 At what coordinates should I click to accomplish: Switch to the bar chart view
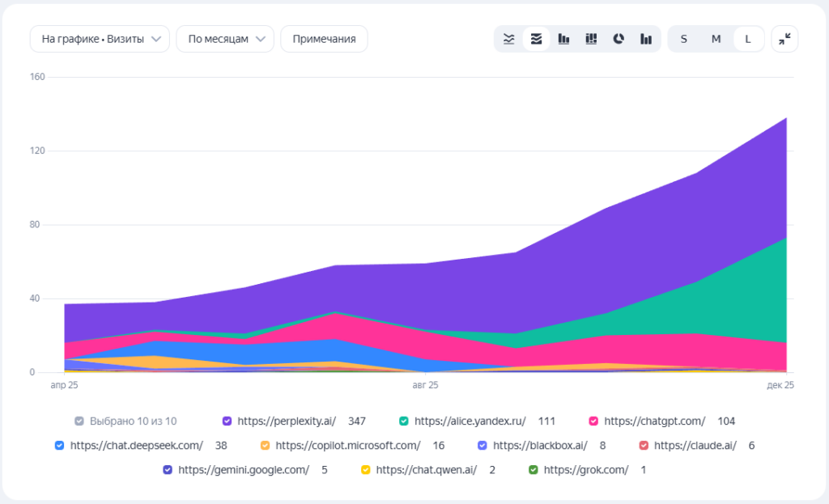563,39
